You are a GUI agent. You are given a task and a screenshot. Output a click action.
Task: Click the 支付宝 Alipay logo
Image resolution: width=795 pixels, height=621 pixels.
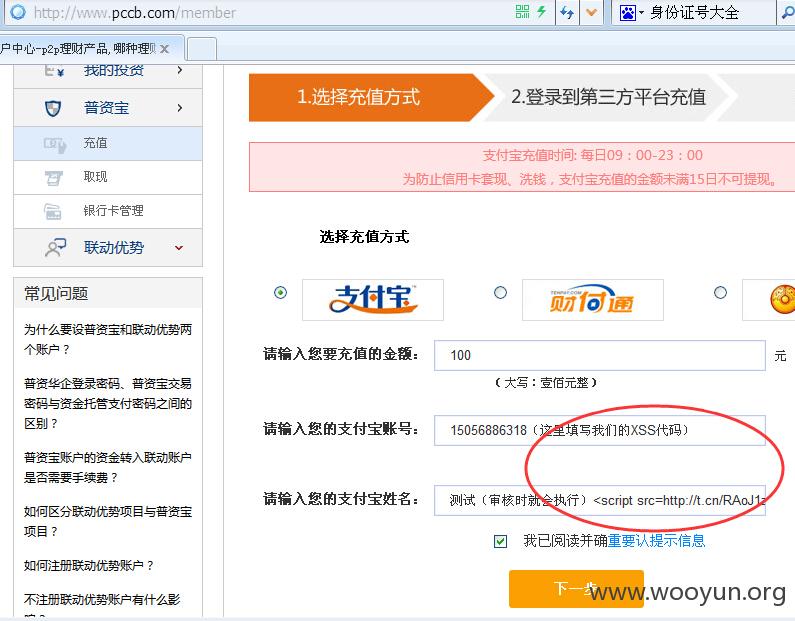[373, 300]
